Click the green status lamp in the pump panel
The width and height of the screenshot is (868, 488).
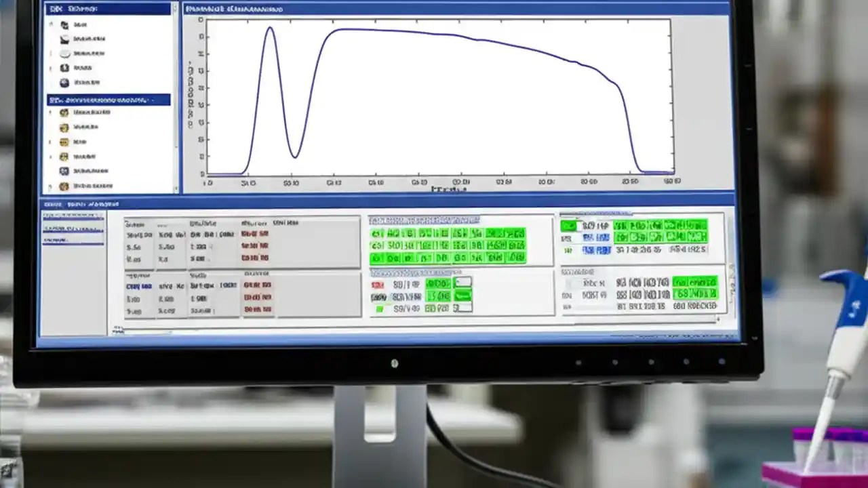point(379,308)
